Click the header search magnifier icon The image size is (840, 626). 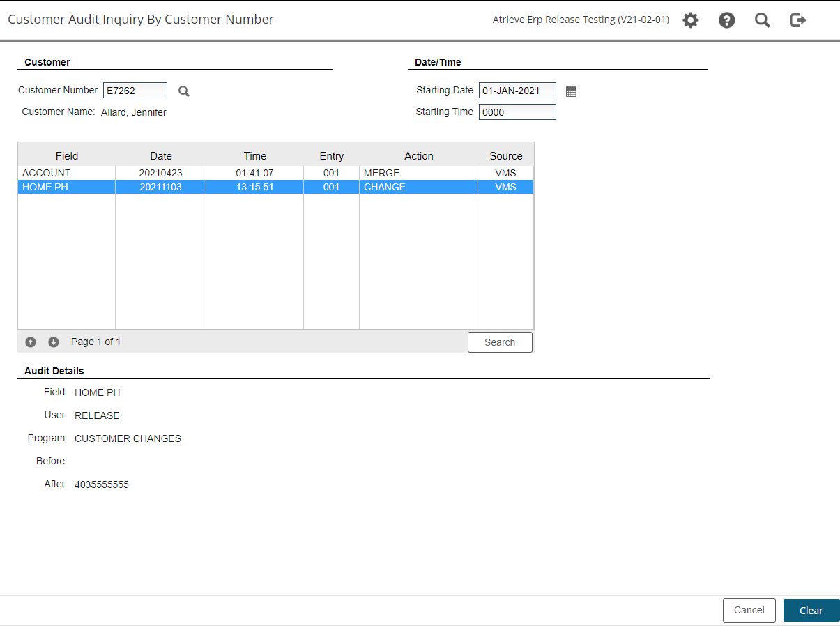[762, 20]
